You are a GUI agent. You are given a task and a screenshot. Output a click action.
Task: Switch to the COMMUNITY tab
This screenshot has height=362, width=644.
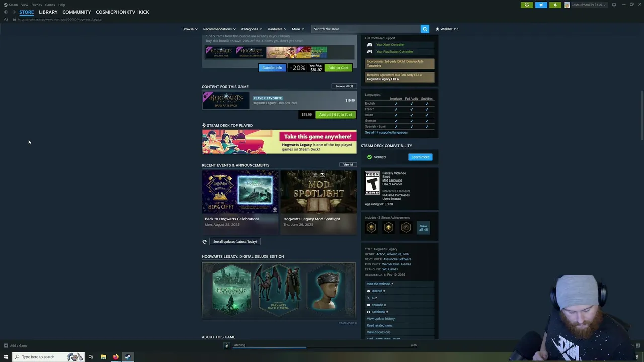[x=76, y=12]
